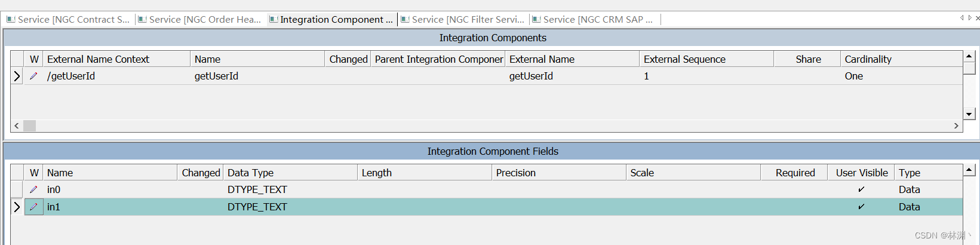
Task: Toggle User Visible checkmark for in0
Action: point(861,189)
